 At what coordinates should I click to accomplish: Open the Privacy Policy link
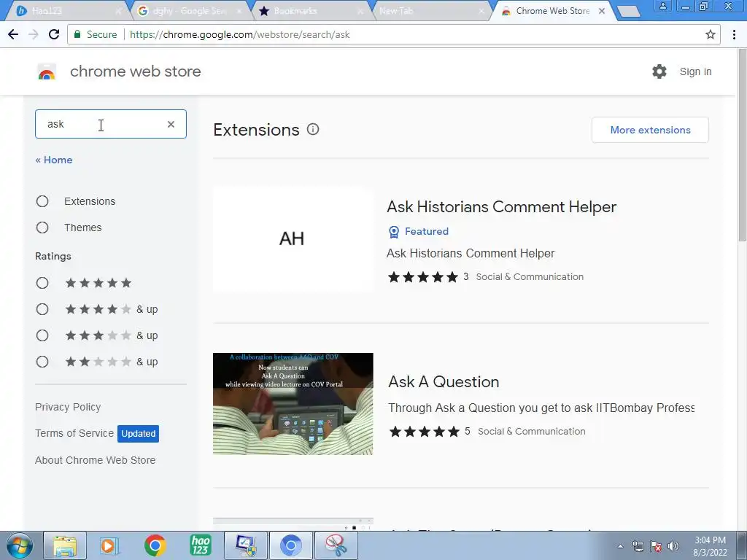coord(68,407)
